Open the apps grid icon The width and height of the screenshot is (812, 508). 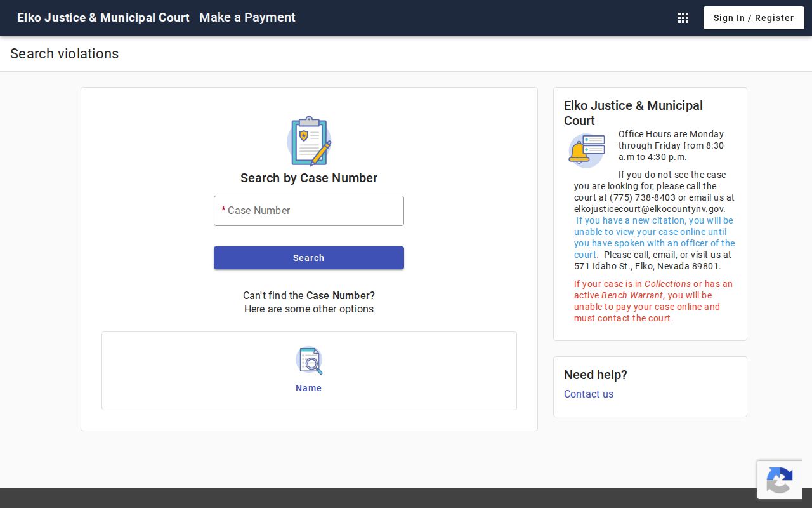(x=683, y=18)
